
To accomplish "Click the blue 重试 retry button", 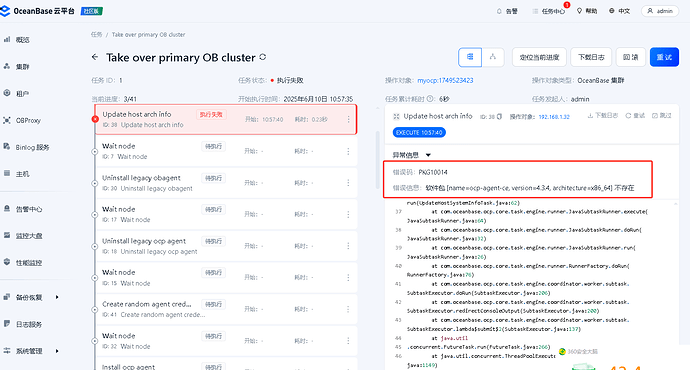I will (x=664, y=57).
